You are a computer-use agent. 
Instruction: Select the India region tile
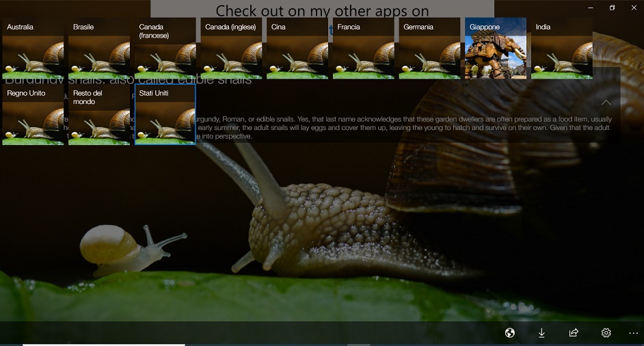coord(562,48)
